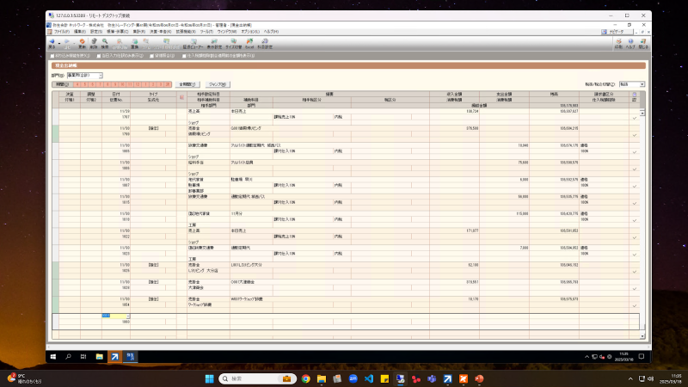Click the orange refresh (更新) toolbar icon
Image resolution: width=688 pixels, height=387 pixels.
point(82,43)
